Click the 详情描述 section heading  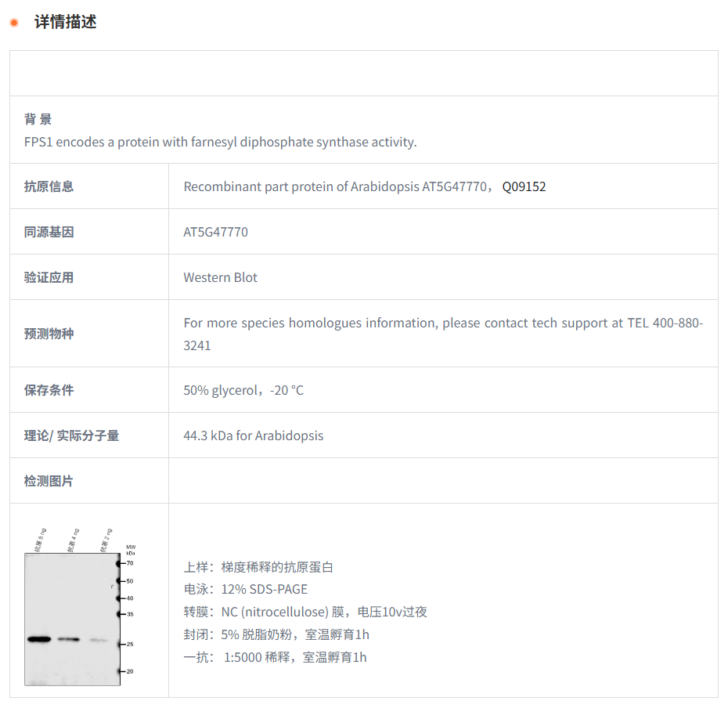[x=66, y=22]
